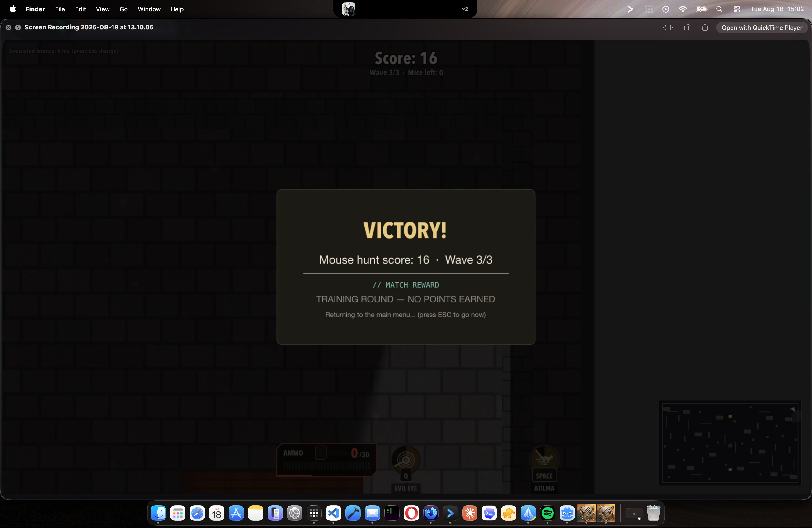812x528 pixels.
Task: Click the dotted grid status icon in menu bar
Action: pos(649,9)
